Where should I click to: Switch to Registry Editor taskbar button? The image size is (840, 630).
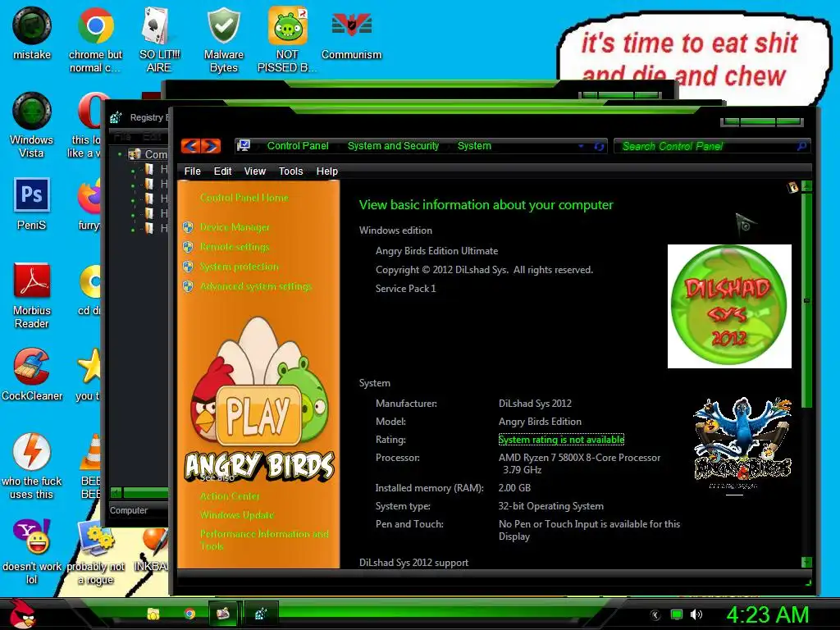point(261,614)
